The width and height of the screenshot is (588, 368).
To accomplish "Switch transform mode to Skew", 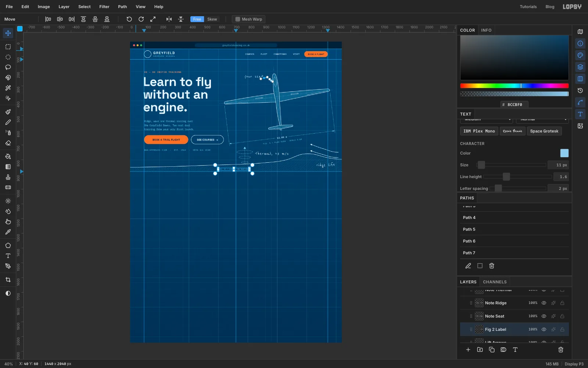I will click(212, 19).
